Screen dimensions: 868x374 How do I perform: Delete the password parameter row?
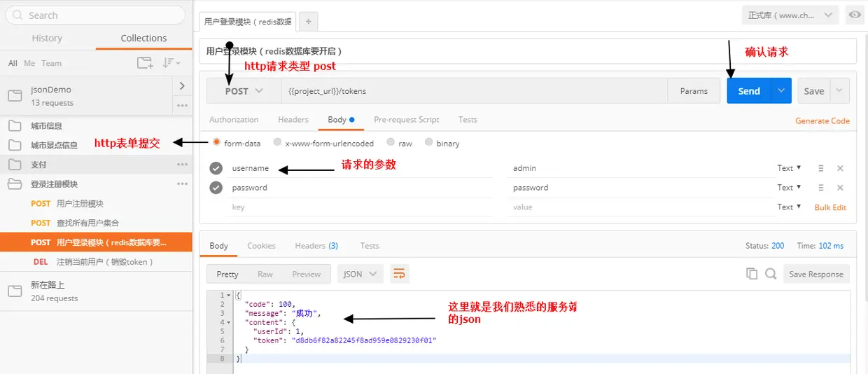coord(840,188)
